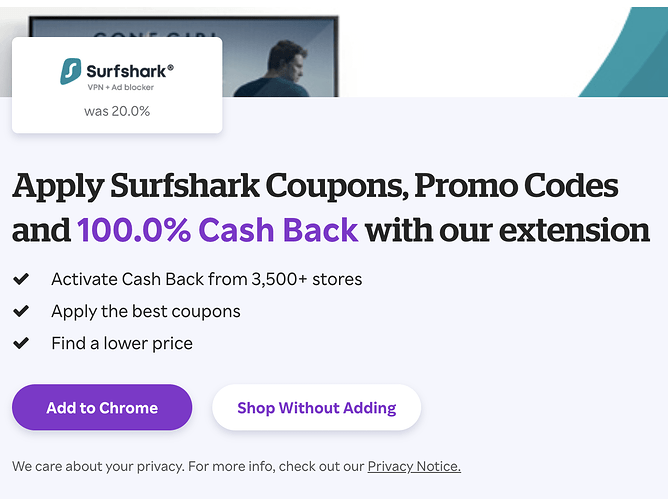Click the checkmark beside Find a lower price
668x499 pixels.
pos(21,343)
